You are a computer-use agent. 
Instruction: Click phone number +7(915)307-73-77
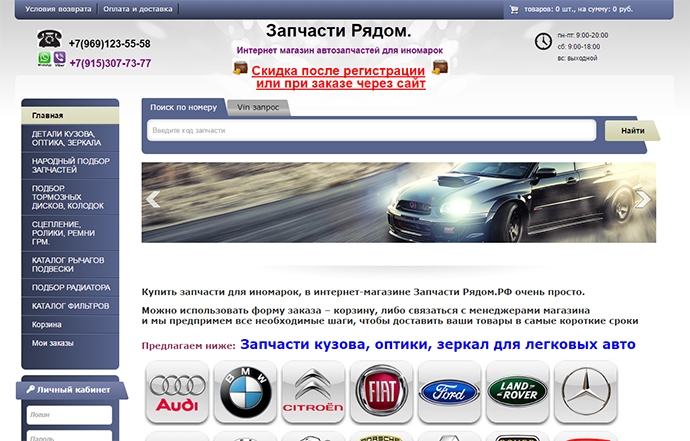[110, 63]
